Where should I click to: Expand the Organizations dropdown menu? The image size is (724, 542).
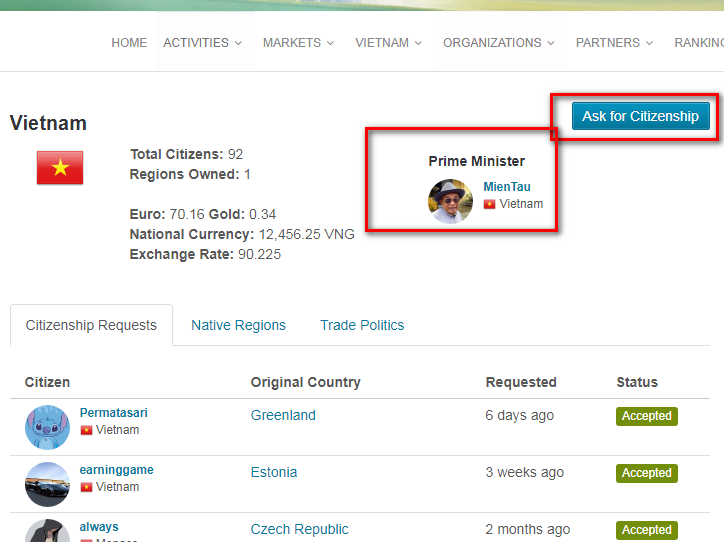point(499,43)
